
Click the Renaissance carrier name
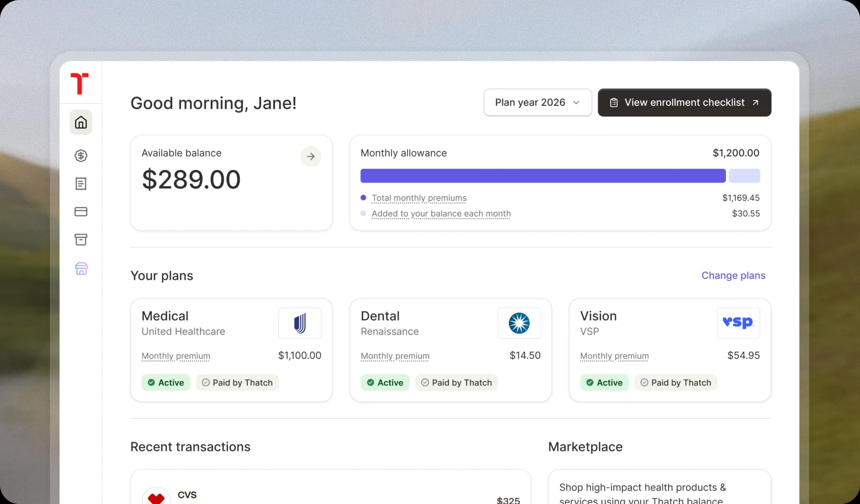click(390, 331)
